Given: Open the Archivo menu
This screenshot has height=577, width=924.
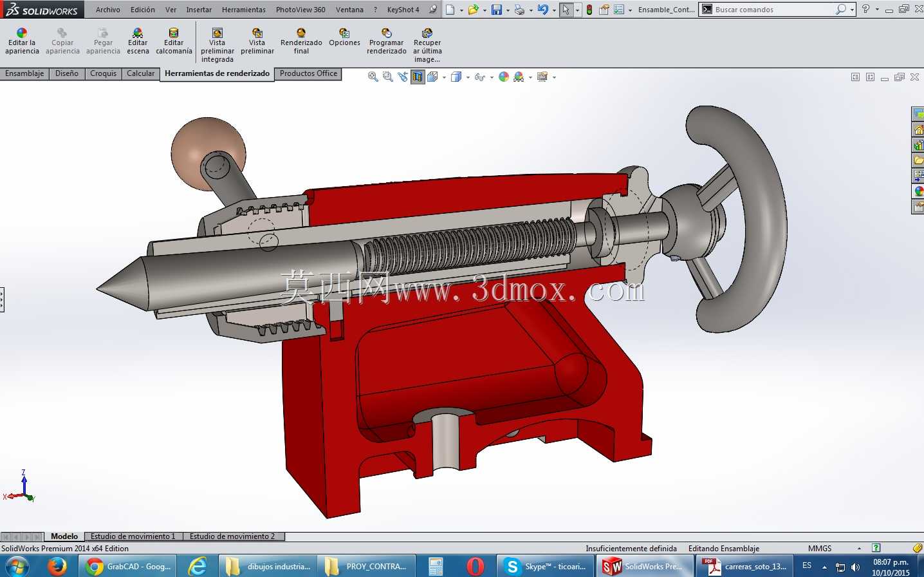Looking at the screenshot, I should [108, 10].
